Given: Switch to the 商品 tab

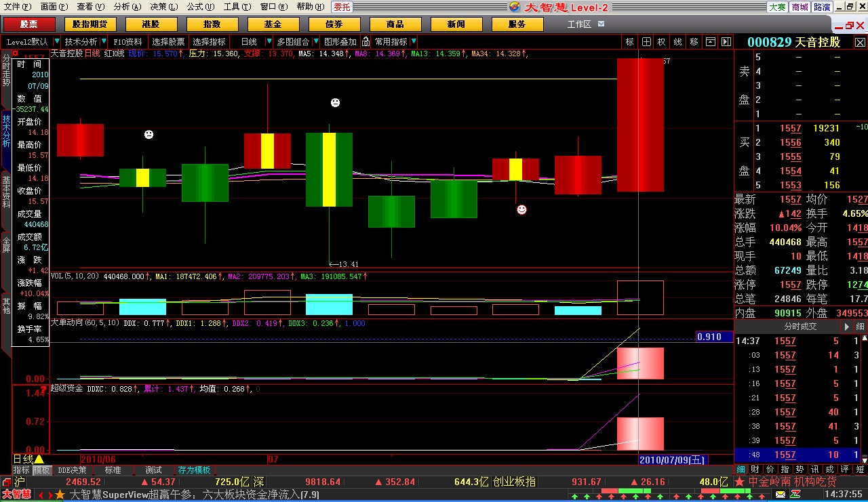Looking at the screenshot, I should point(395,24).
